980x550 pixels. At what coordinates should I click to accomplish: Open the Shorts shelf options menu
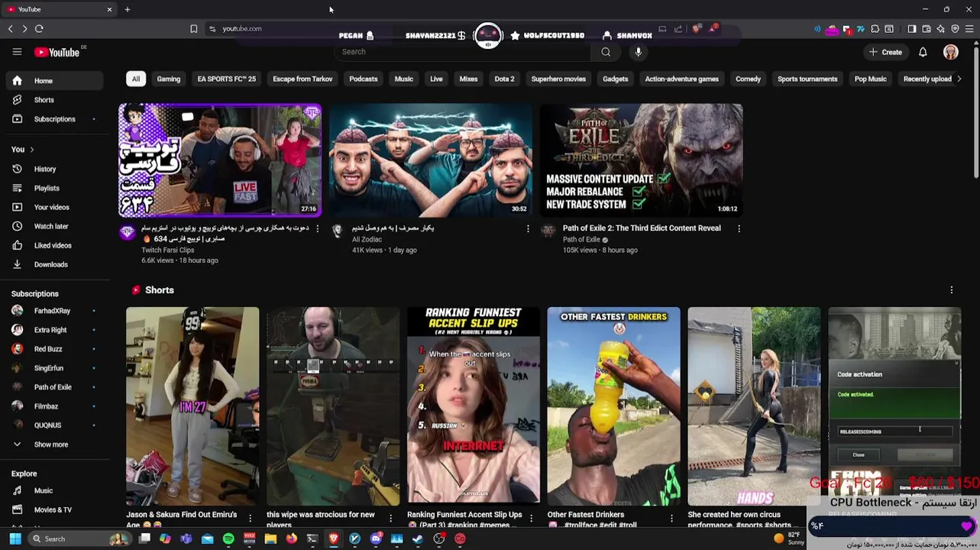click(951, 290)
